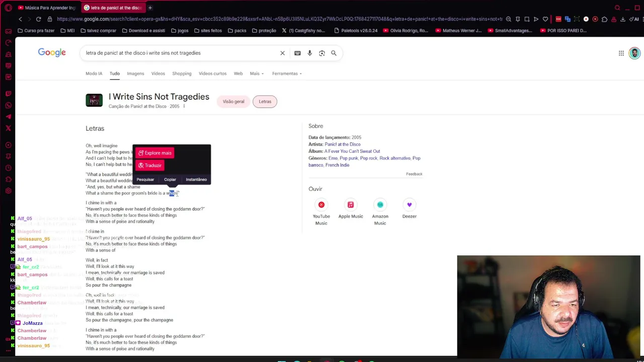Search by image with the Google Lens icon
The image size is (644, 362).
tap(321, 53)
